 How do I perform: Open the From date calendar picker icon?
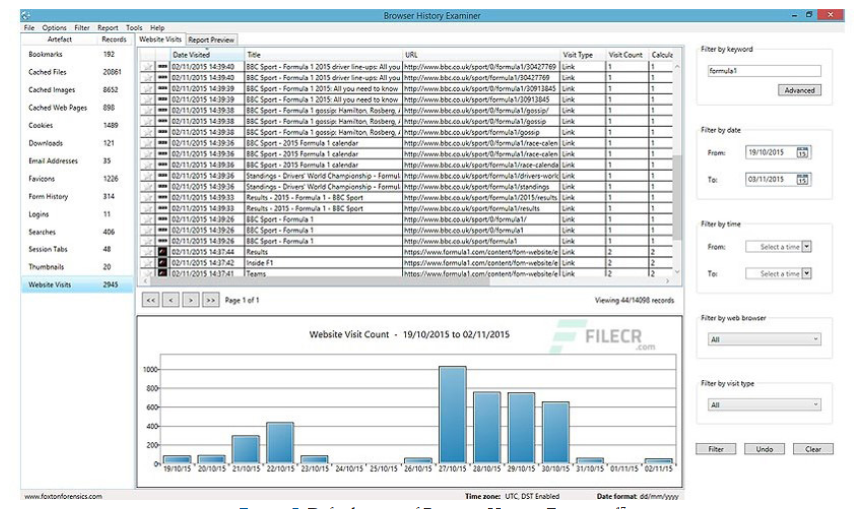tap(803, 152)
